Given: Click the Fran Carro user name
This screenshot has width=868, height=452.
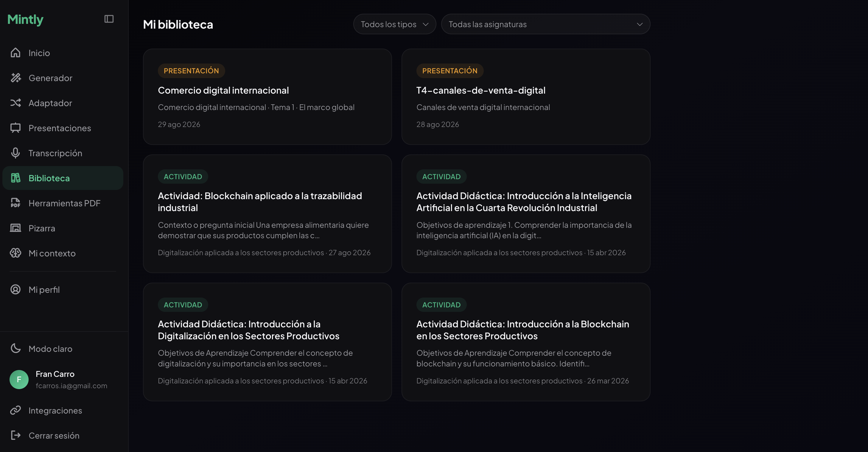Looking at the screenshot, I should click(x=55, y=374).
